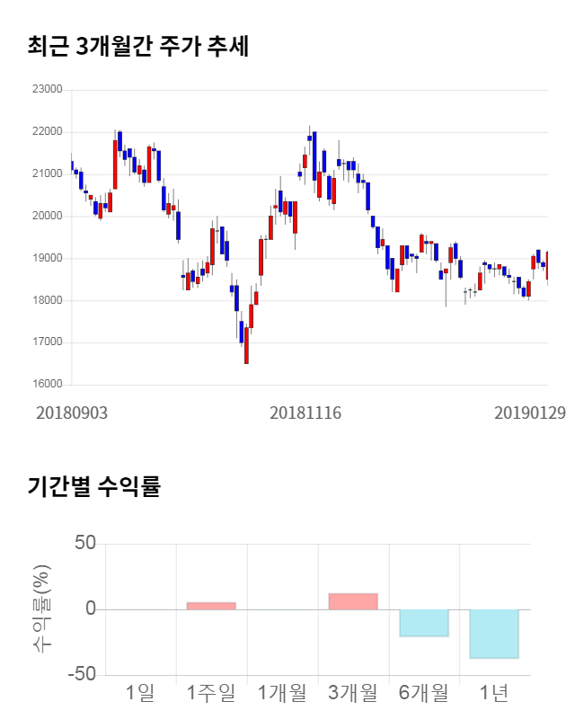This screenshot has width=575, height=728.
Task: Select the 20190129 end date label
Action: [x=531, y=413]
